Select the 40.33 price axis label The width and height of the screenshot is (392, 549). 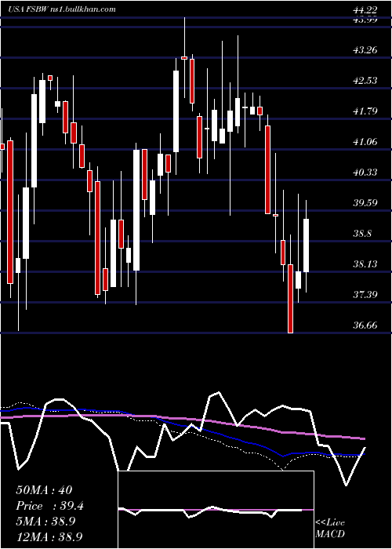365,173
